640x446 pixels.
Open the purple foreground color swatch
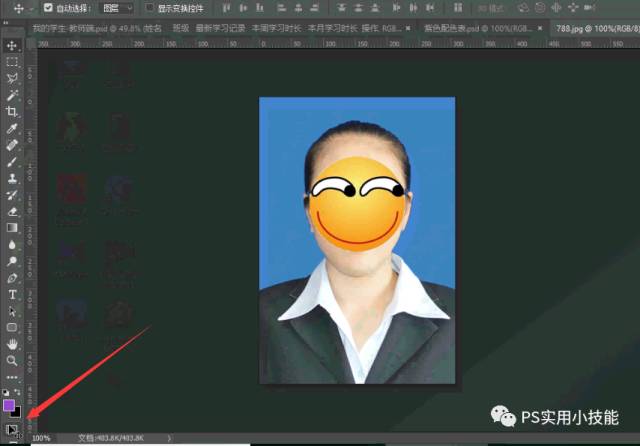pyautogui.click(x=9, y=405)
